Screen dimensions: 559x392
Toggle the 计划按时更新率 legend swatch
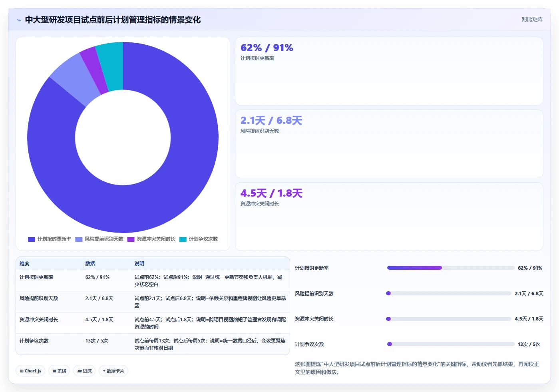(x=32, y=239)
